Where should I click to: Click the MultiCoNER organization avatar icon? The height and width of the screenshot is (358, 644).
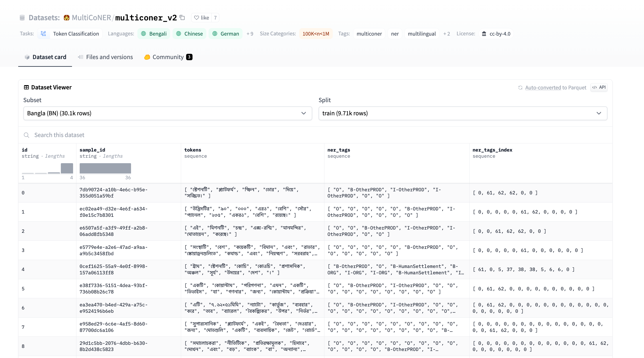[x=67, y=18]
